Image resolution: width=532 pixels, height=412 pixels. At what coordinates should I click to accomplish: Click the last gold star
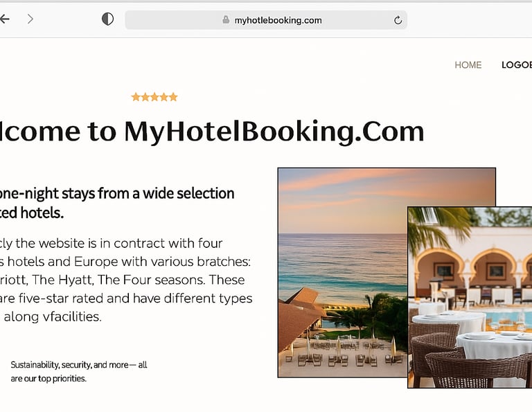(x=173, y=97)
